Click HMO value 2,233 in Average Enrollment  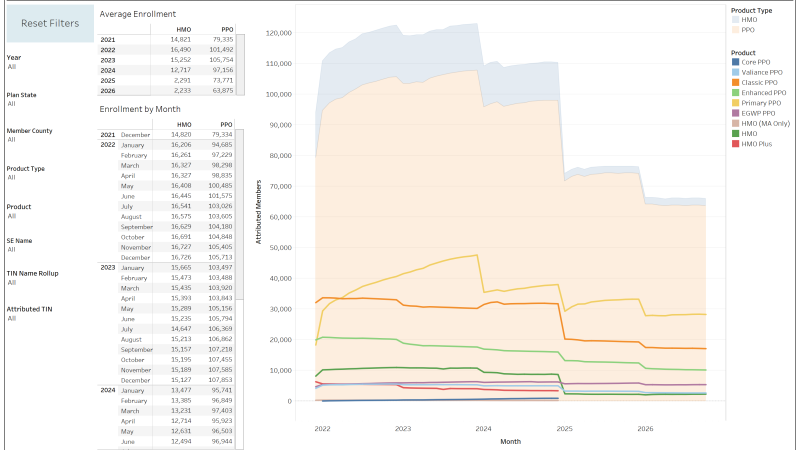(182, 90)
